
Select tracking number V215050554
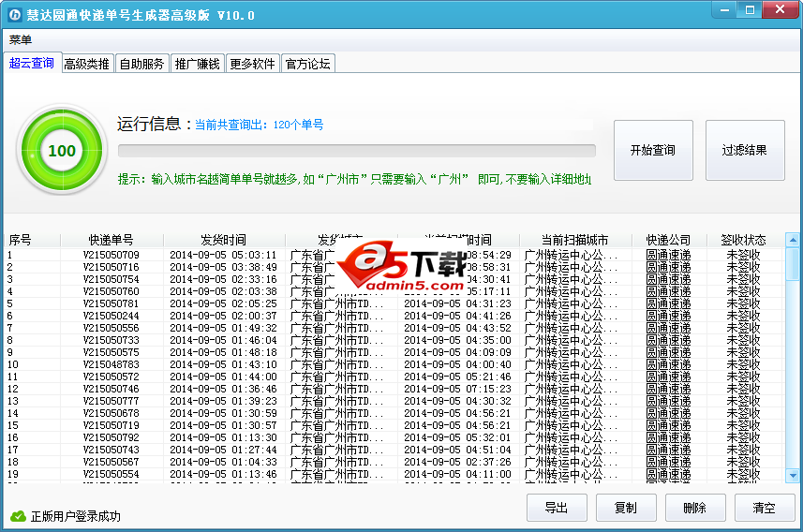[x=112, y=475]
